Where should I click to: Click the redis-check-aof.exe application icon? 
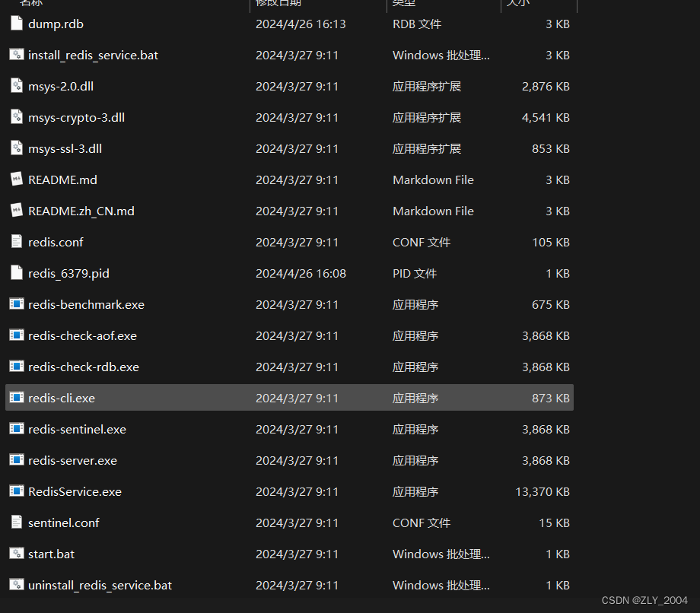click(x=17, y=335)
